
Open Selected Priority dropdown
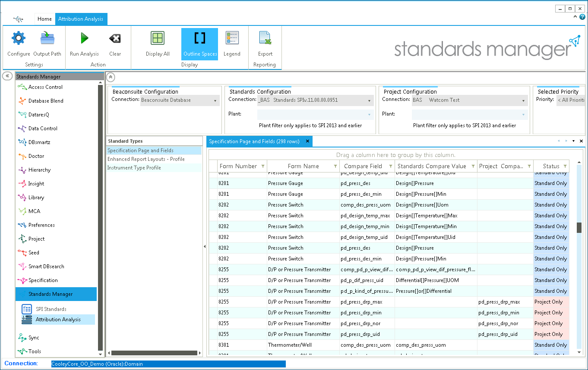pyautogui.click(x=570, y=100)
